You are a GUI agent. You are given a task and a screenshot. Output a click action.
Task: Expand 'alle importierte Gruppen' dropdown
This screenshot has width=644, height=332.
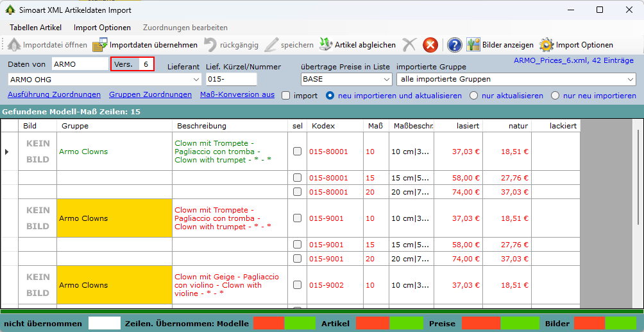pyautogui.click(x=630, y=79)
